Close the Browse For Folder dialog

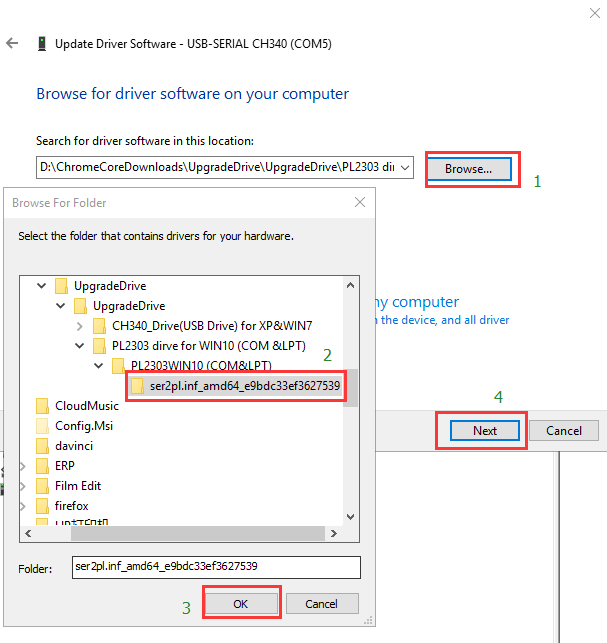tap(359, 202)
